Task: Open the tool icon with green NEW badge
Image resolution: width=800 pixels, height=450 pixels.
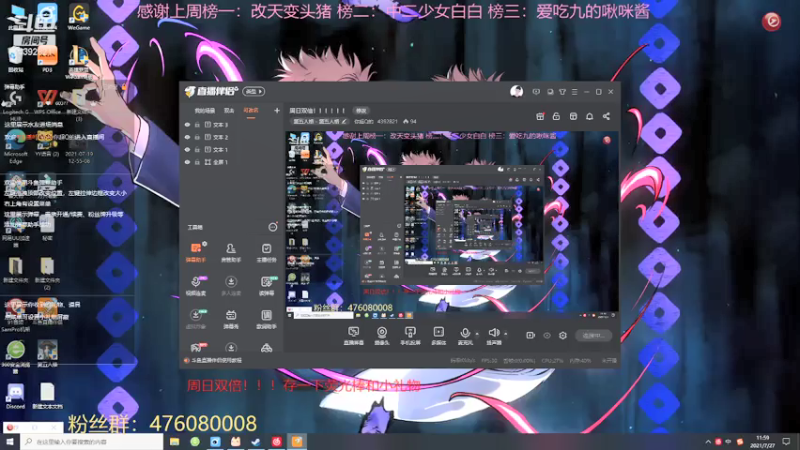Action: (266, 286)
